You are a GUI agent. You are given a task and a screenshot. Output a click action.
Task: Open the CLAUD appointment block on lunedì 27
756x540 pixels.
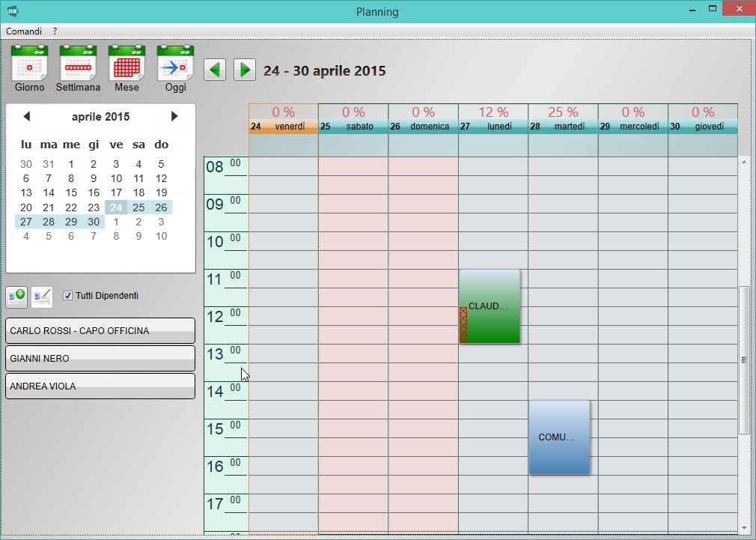tap(490, 306)
